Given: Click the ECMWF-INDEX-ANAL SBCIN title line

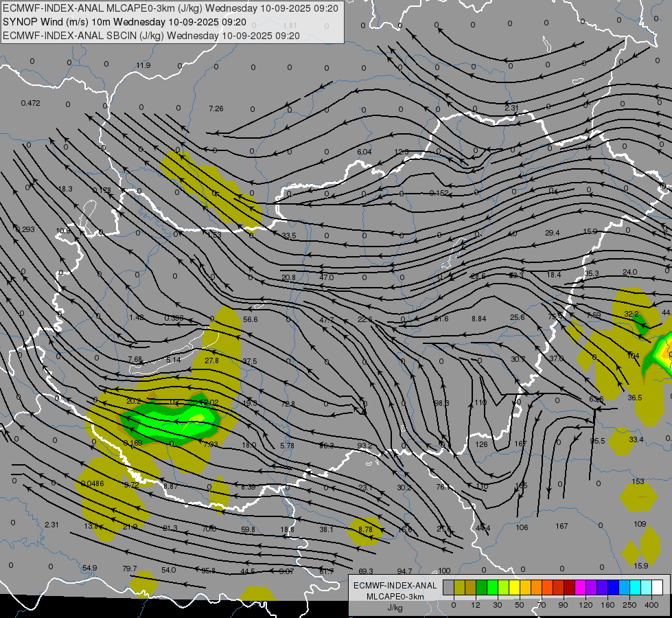Looking at the screenshot, I should point(151,36).
